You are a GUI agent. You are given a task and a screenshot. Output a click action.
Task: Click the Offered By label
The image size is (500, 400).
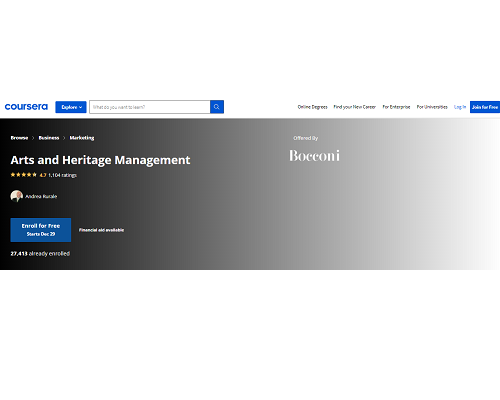(x=306, y=138)
